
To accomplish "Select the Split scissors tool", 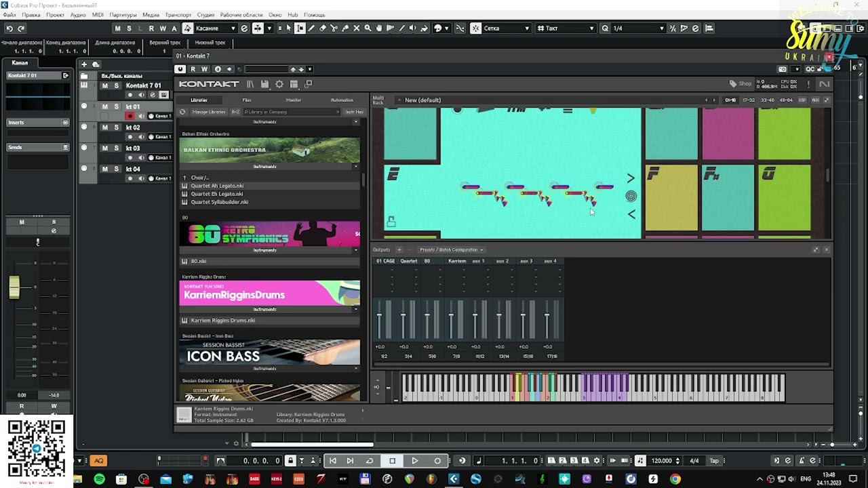I will (334, 28).
